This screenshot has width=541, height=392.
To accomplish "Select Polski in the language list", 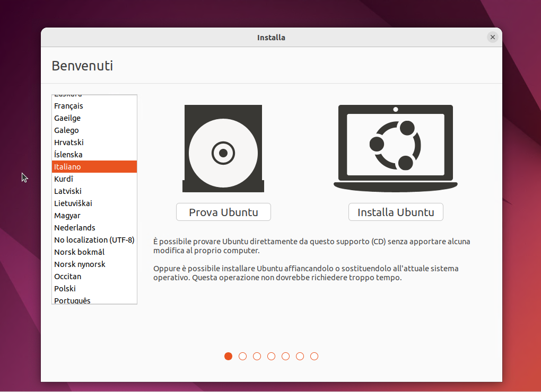I will pos(94,289).
